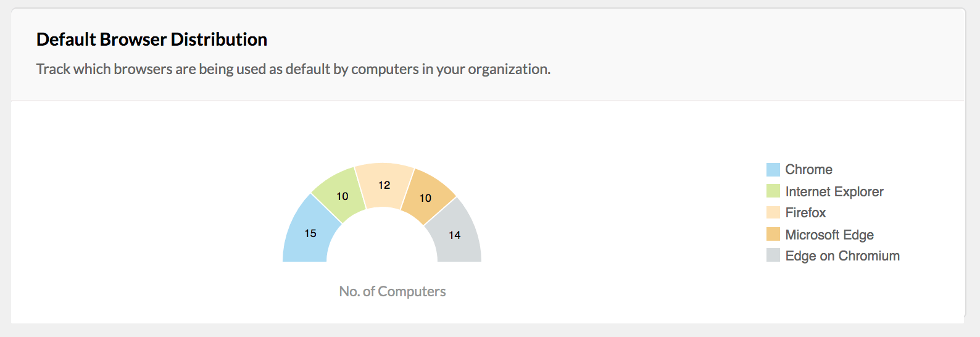Image resolution: width=980 pixels, height=337 pixels.
Task: Click the Default Browser Distribution heading
Action: point(152,40)
